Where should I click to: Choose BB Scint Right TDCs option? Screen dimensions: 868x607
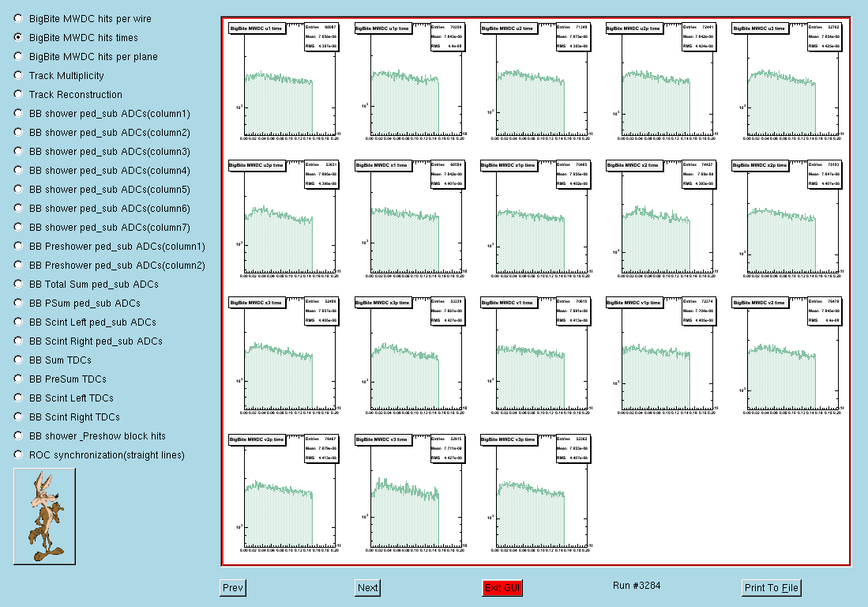18,417
